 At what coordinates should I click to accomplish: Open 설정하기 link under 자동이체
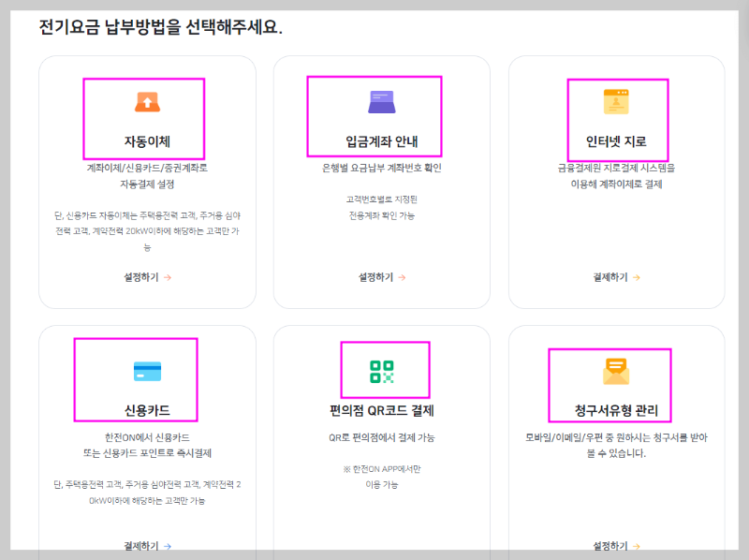(x=147, y=277)
